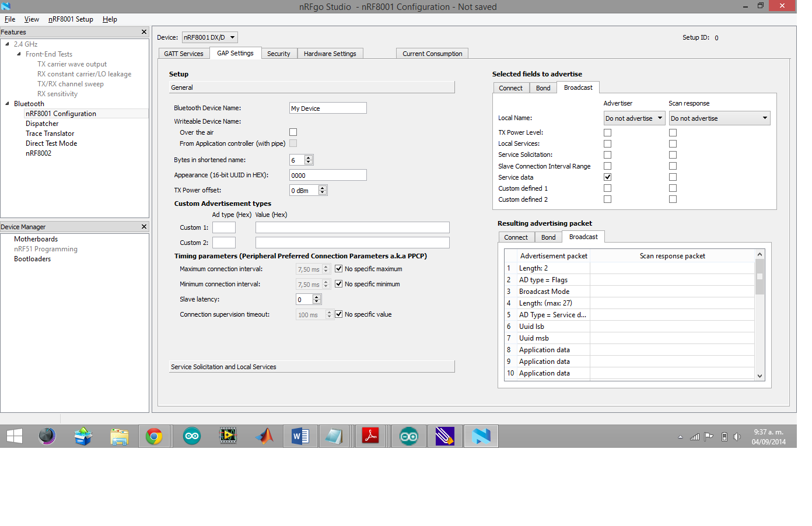Toggle Service data Advertiser checkbox
Image resolution: width=812 pixels, height=526 pixels.
click(x=607, y=177)
